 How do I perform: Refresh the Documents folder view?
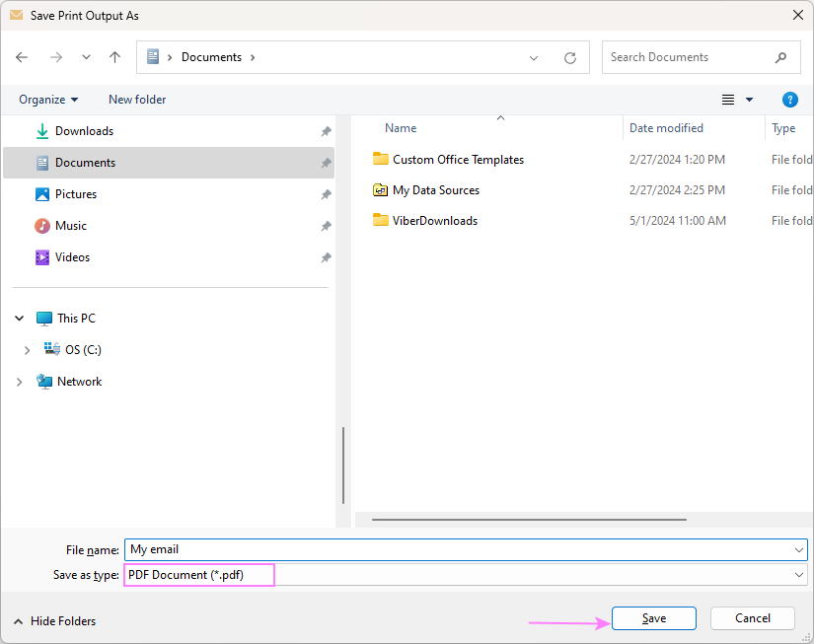(x=570, y=57)
